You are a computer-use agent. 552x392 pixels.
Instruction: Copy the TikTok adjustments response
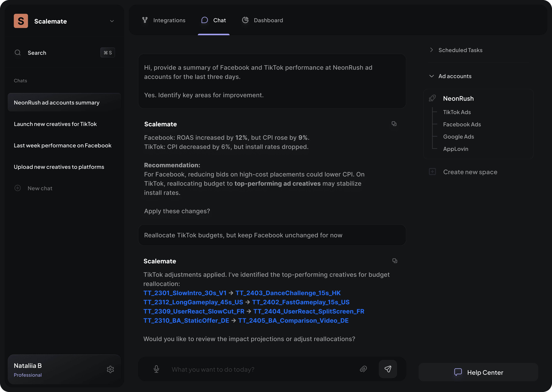point(395,261)
